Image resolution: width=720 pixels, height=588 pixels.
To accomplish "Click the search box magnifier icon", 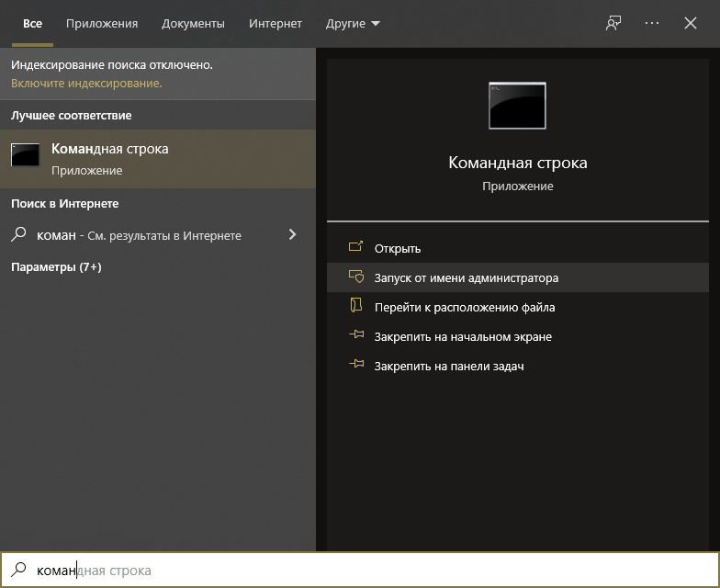I will coord(18,570).
